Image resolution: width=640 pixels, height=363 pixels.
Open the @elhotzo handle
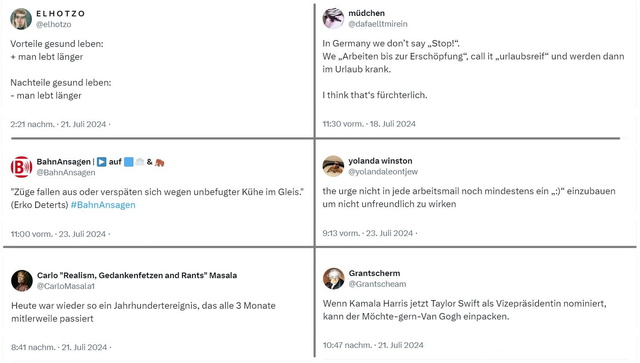53,24
